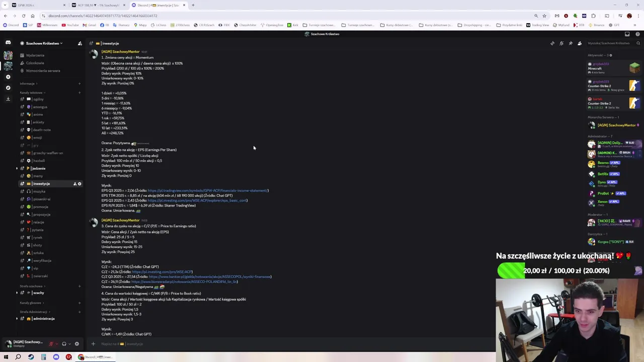
Task: Collapse the Strefa szachowa category
Action: (x=32, y=286)
